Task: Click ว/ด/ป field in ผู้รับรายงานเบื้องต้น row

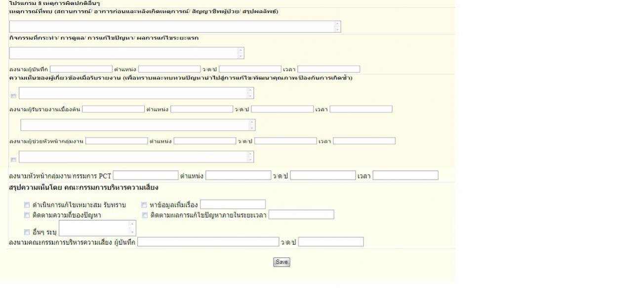Action: (x=282, y=109)
